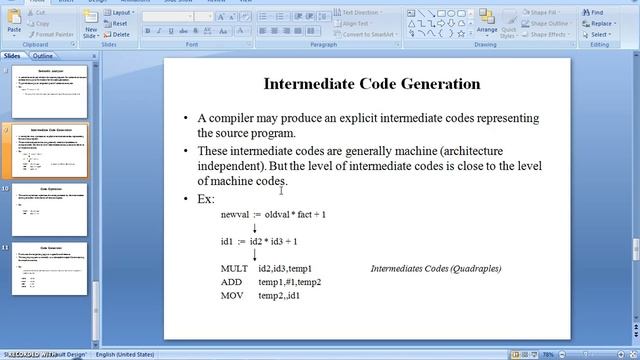Open the Columns options
Viewport: 640px width, 360px height.
(312, 31)
